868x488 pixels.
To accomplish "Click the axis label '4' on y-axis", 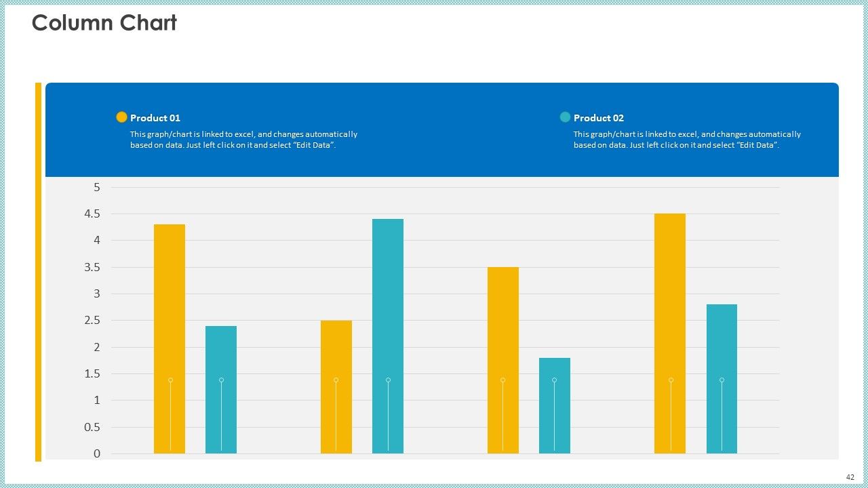I will click(x=97, y=240).
